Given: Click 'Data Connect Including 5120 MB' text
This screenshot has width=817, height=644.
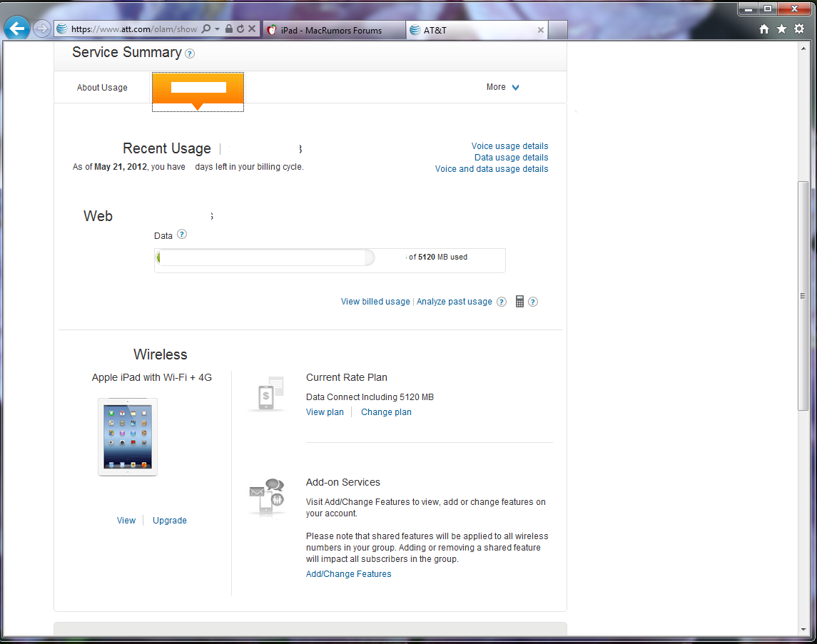Looking at the screenshot, I should click(370, 397).
